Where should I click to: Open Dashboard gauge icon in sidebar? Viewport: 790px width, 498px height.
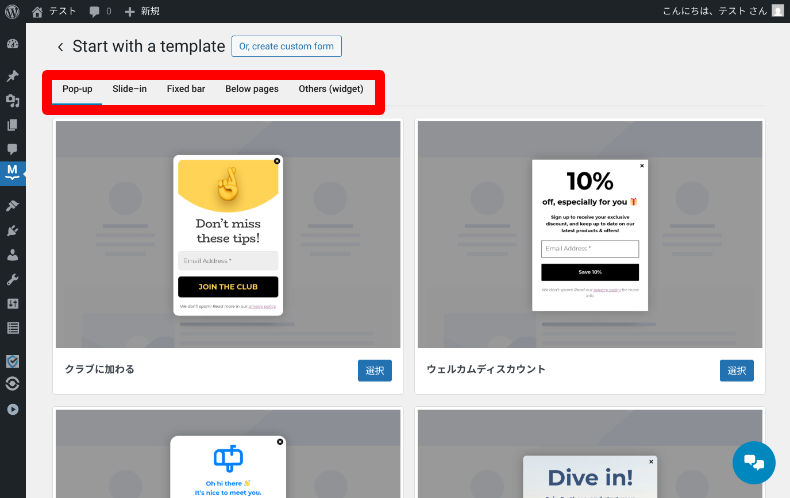coord(13,44)
